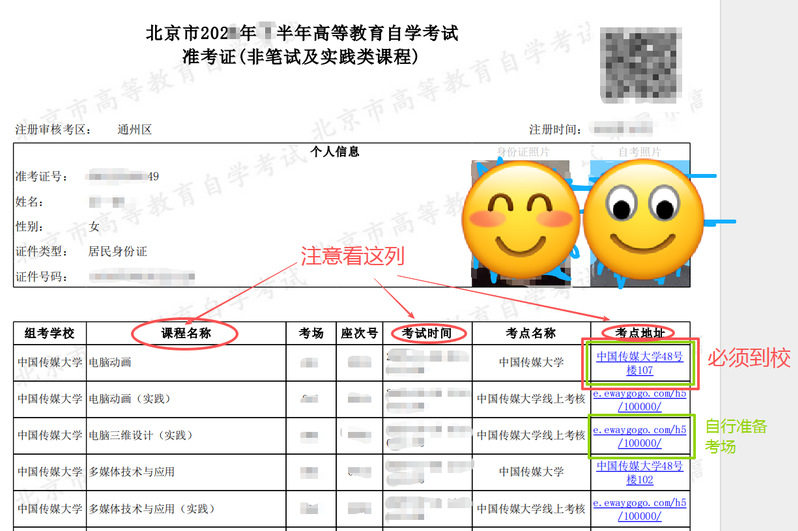798x531 pixels.
Task: Click the circled 课程名称 column header
Action: (185, 333)
